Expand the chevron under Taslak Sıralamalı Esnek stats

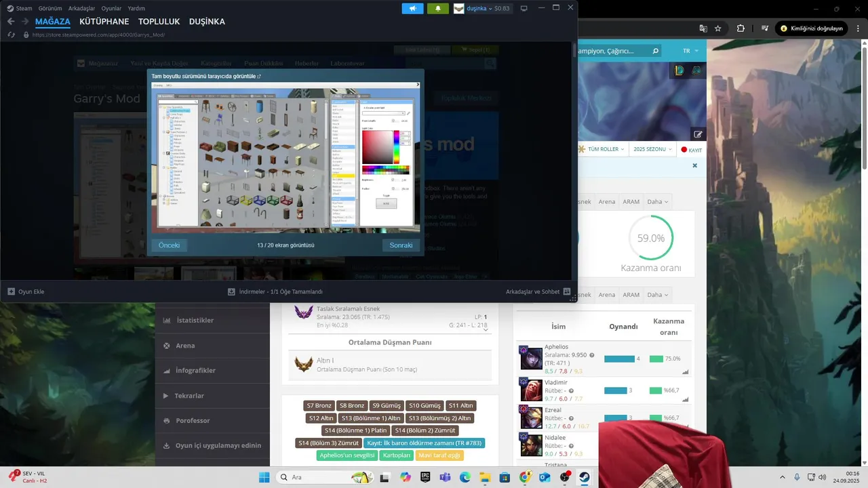485,329
